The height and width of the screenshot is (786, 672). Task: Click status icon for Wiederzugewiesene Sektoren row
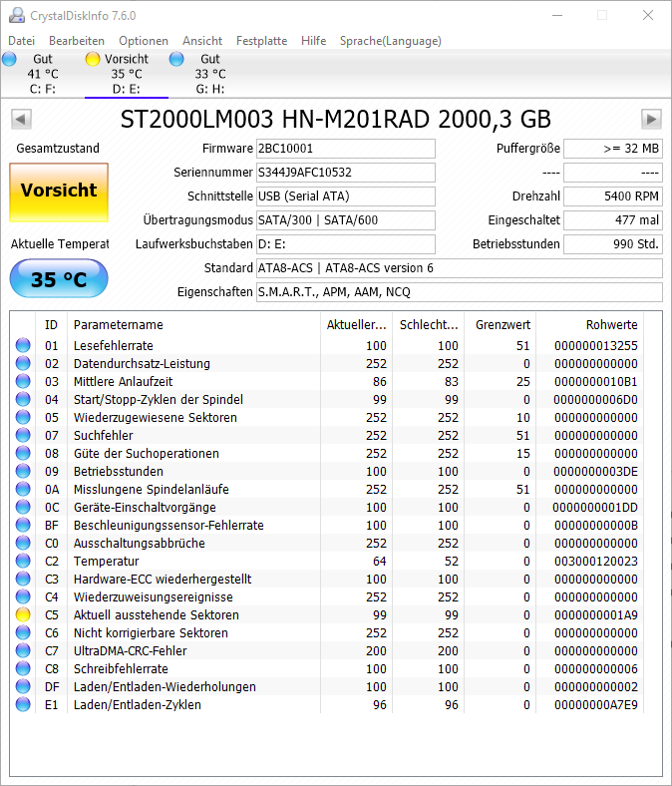tap(23, 417)
